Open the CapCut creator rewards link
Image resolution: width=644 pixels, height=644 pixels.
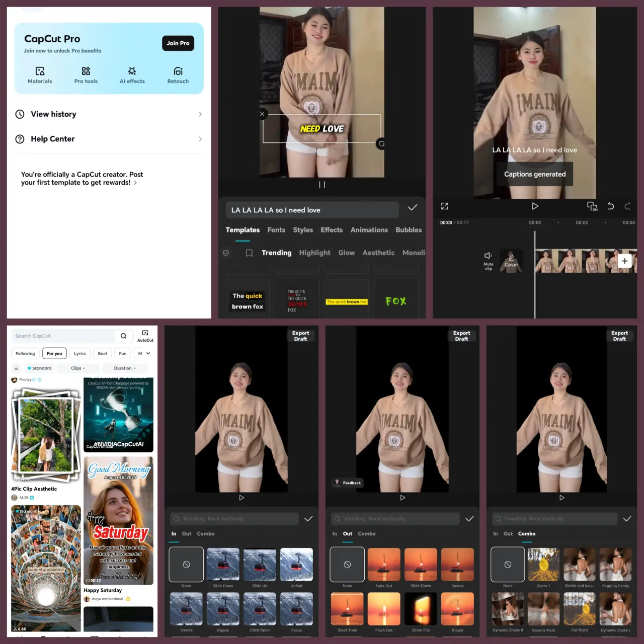[x=82, y=179]
